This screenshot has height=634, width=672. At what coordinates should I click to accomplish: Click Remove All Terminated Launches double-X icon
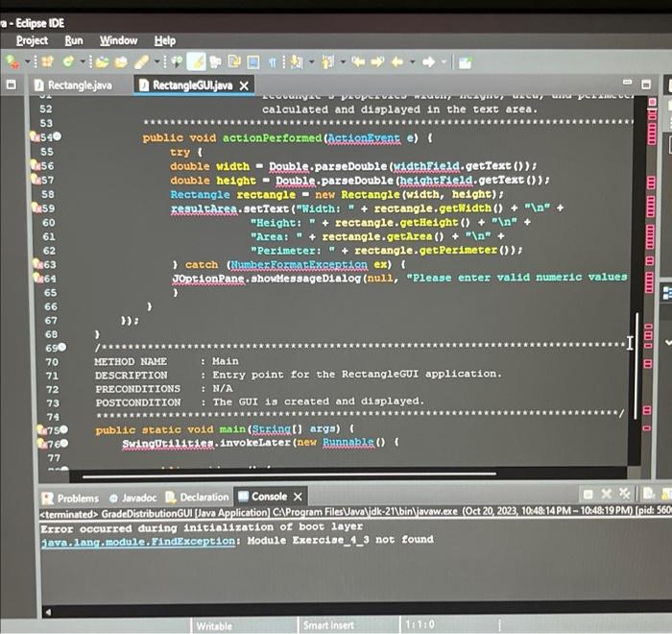click(x=624, y=494)
